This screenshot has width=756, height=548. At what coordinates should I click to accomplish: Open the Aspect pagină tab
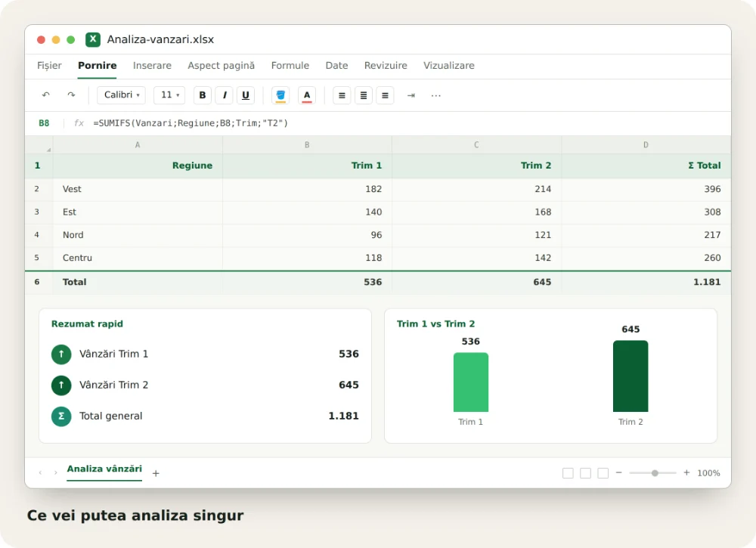coord(222,66)
